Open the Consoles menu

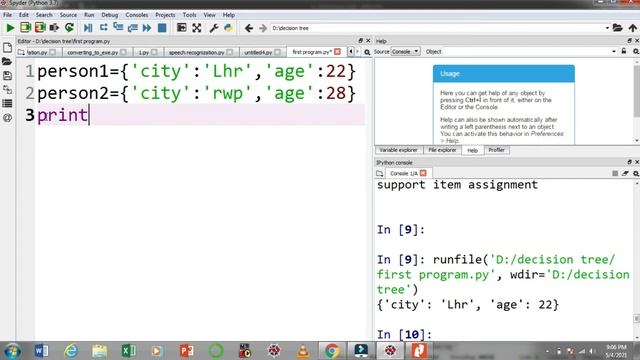137,15
